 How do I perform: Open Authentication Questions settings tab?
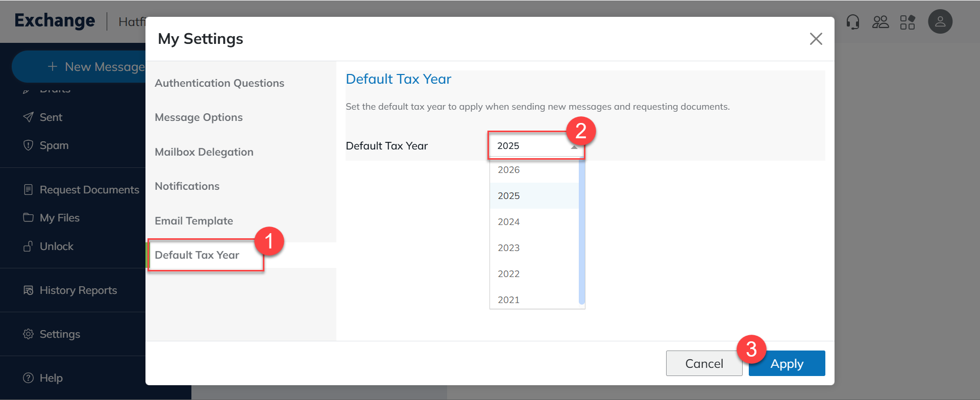(241, 83)
